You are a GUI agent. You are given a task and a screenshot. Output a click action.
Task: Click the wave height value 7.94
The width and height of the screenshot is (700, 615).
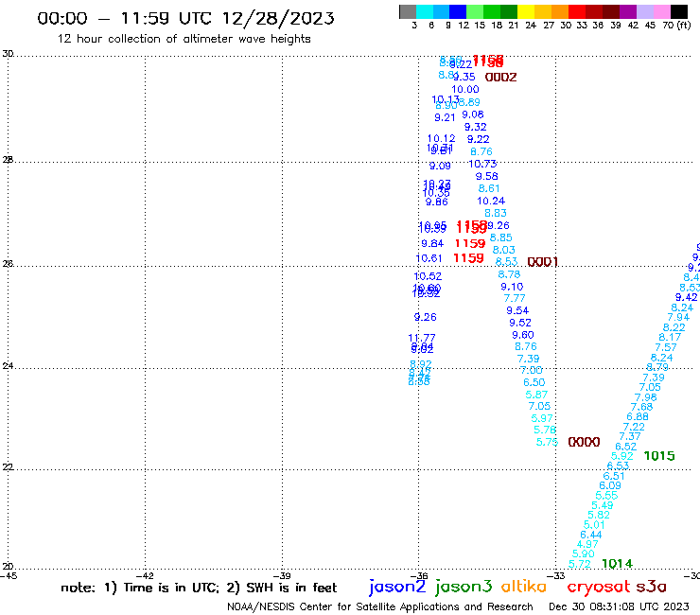point(678,317)
